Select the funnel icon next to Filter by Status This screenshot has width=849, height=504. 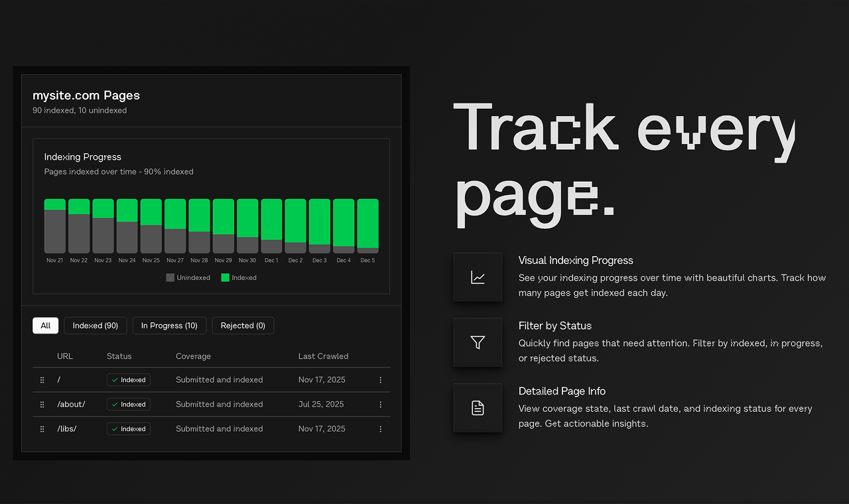point(478,342)
